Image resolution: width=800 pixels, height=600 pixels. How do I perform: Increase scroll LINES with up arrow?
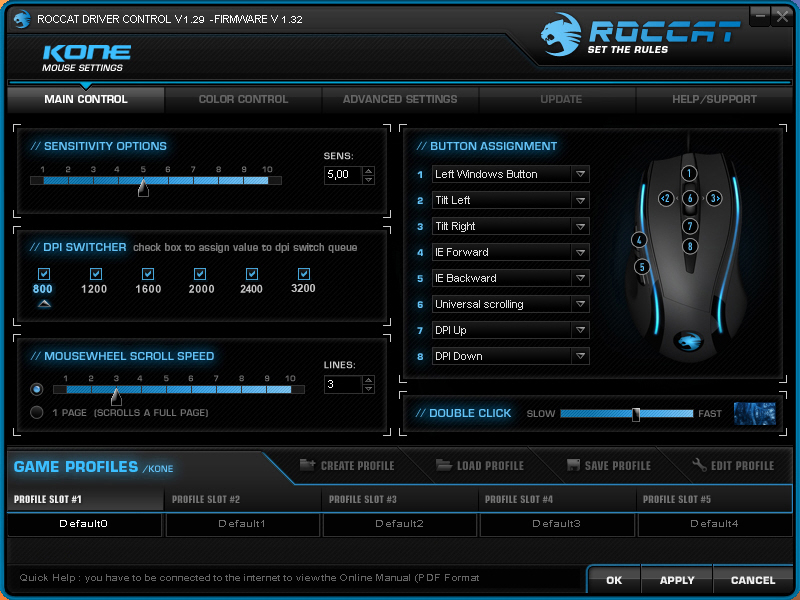[368, 380]
